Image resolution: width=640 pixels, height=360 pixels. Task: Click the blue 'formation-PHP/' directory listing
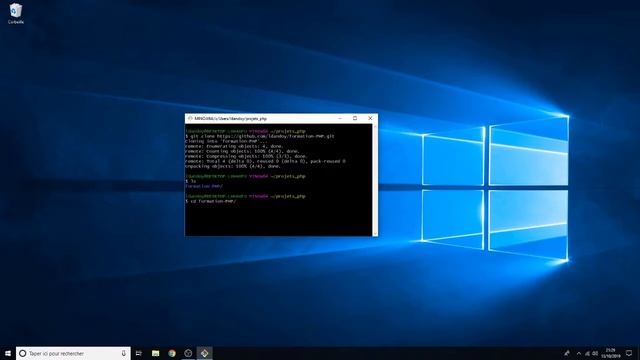click(x=204, y=186)
